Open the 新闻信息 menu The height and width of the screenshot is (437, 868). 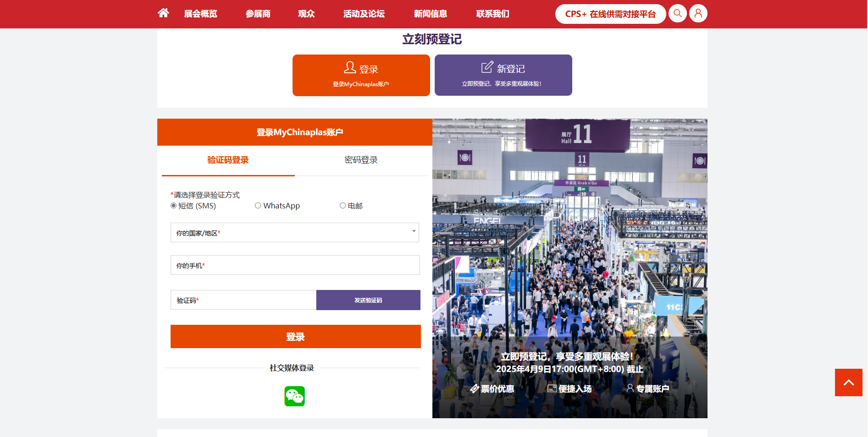431,14
